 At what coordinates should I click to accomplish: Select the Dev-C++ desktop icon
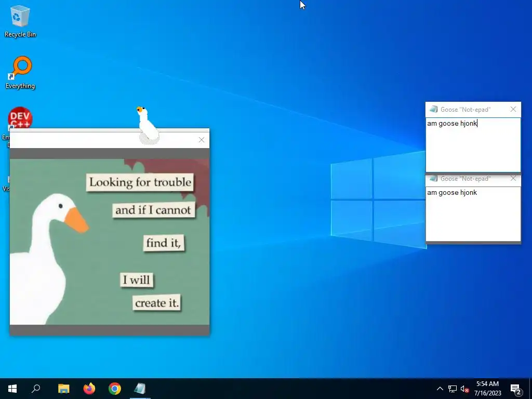(20, 118)
